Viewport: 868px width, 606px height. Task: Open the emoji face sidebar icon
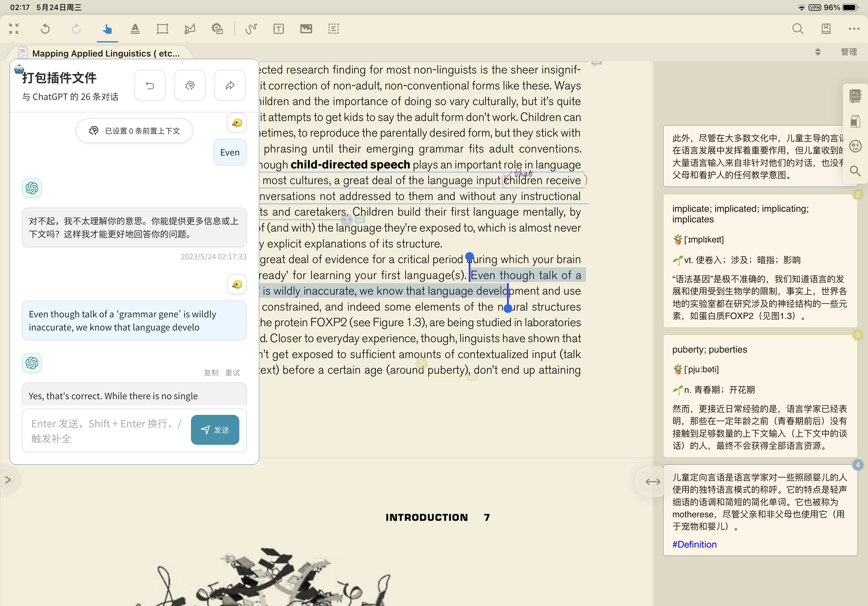pyautogui.click(x=855, y=146)
